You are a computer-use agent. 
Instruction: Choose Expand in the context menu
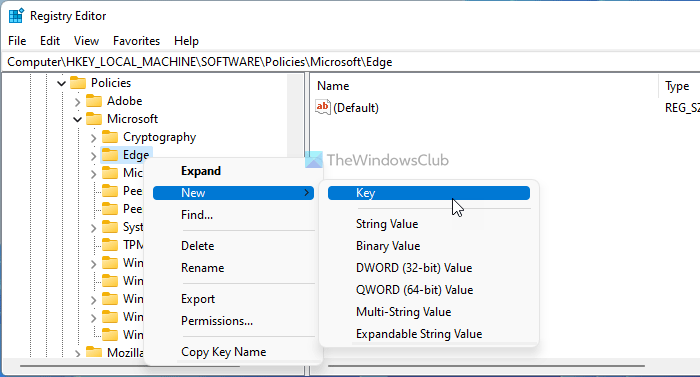pyautogui.click(x=233, y=171)
